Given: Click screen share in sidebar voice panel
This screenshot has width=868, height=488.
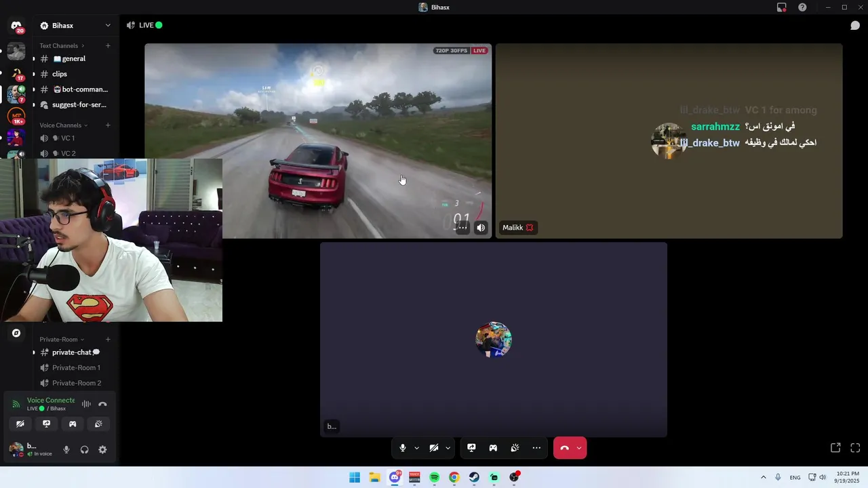Looking at the screenshot, I should pyautogui.click(x=46, y=424).
